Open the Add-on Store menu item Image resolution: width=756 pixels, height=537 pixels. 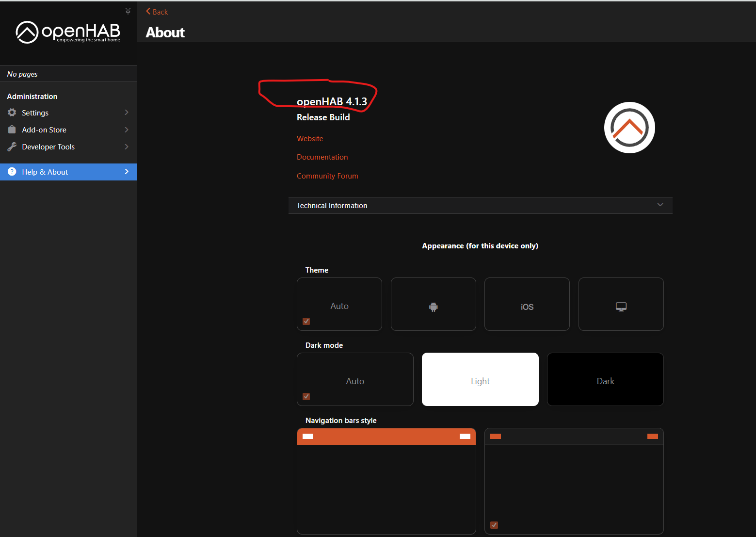coord(44,130)
